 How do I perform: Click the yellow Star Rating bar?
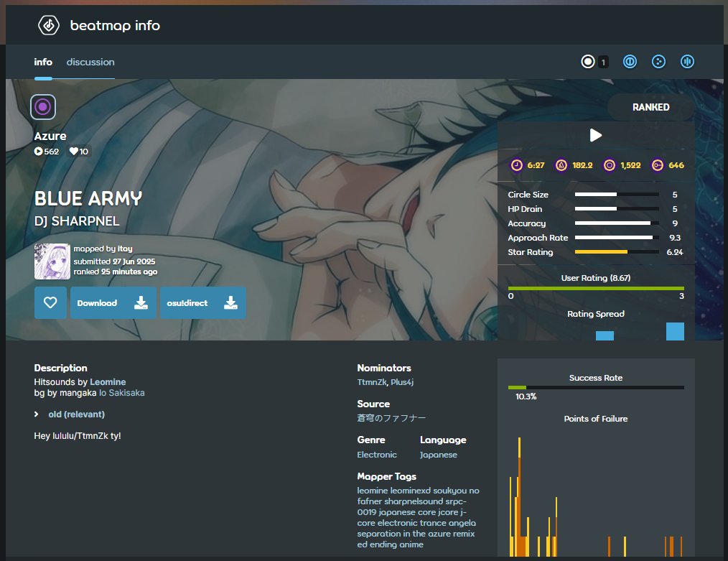coord(601,251)
